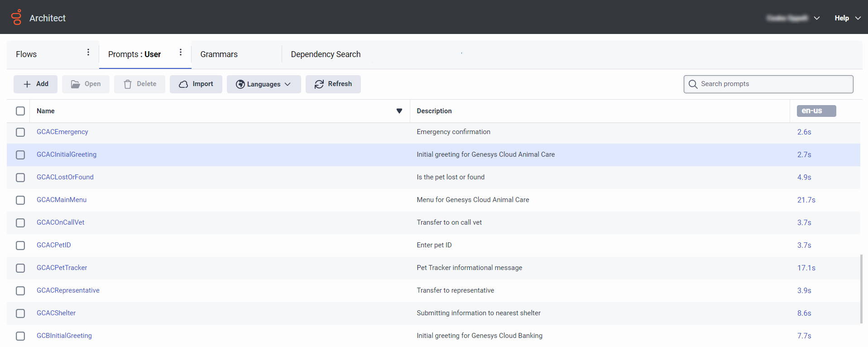Open the GCBInitialGreeting prompt link
The height and width of the screenshot is (347, 868).
coord(64,336)
